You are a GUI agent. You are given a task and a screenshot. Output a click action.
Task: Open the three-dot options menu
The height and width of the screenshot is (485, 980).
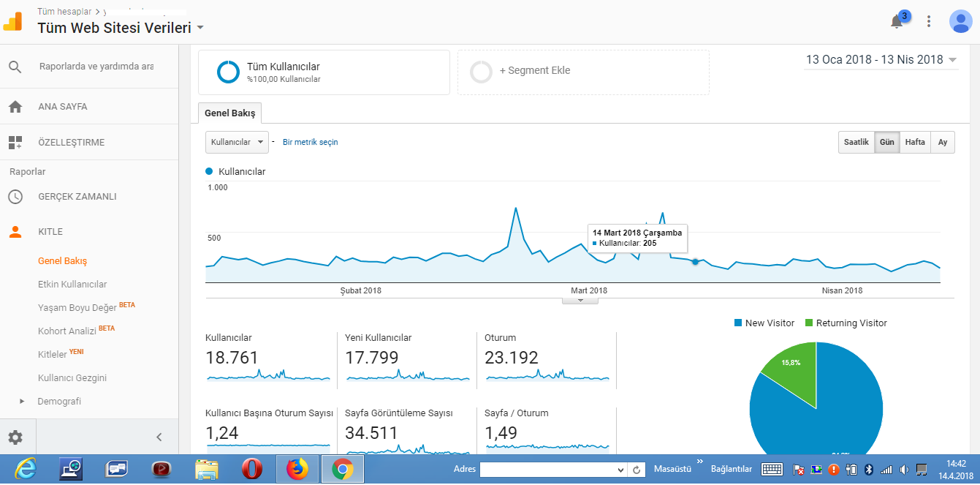click(x=929, y=21)
